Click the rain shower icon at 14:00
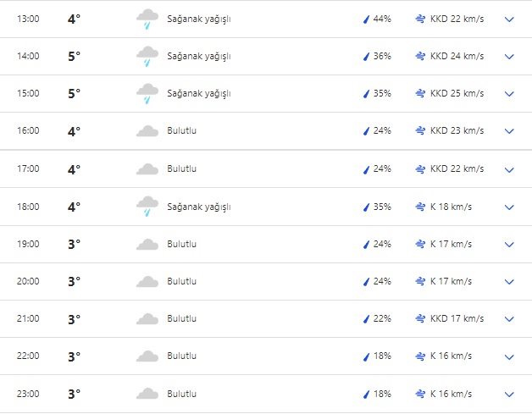Image resolution: width=532 pixels, height=414 pixels. tap(147, 57)
